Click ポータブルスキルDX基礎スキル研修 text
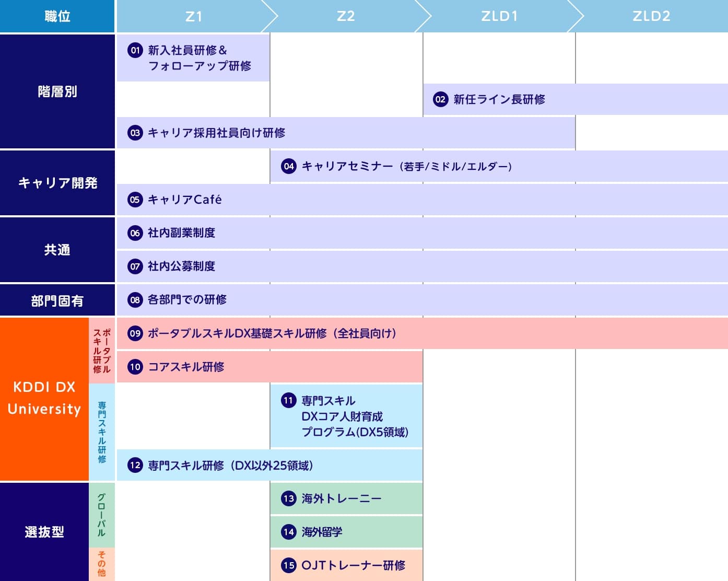The image size is (728, 581). [272, 333]
